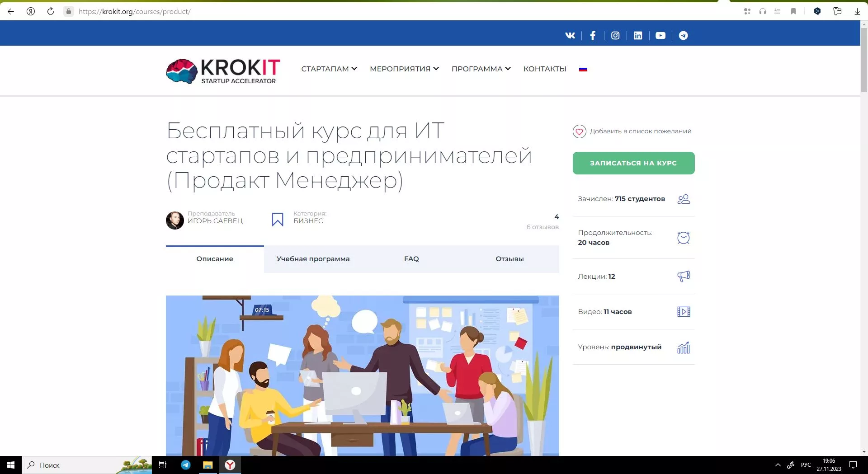
Task: Open the YouTube channel icon
Action: (x=660, y=36)
